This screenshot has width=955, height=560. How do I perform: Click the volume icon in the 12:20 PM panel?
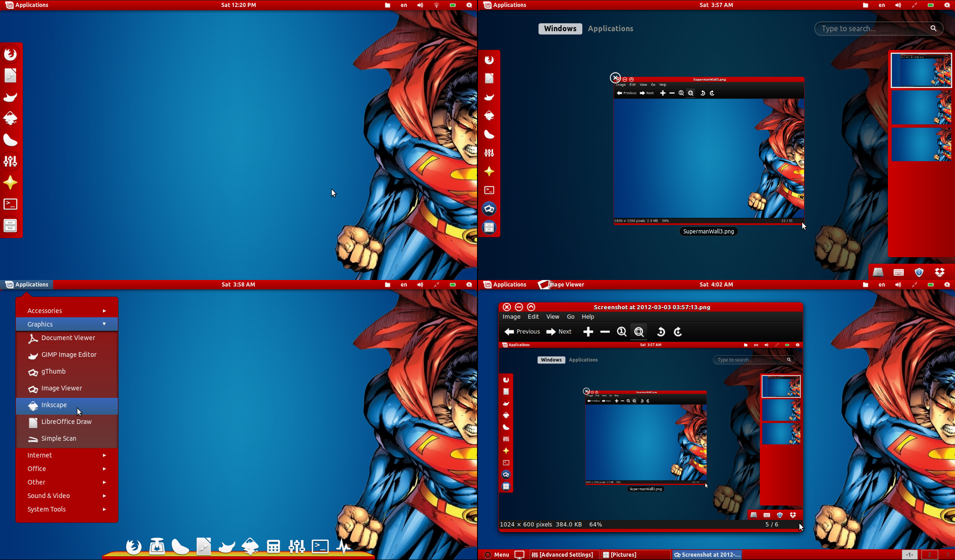pyautogui.click(x=420, y=5)
